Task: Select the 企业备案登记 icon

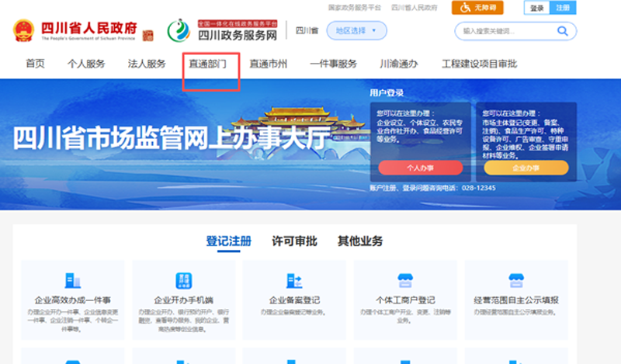Action: point(294,280)
